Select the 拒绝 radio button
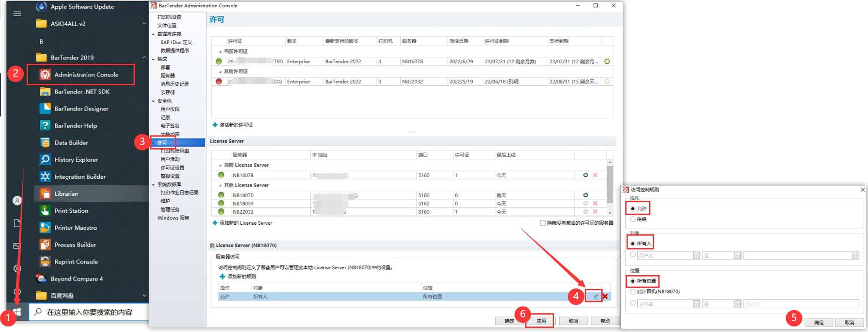Screen dimensions: 868x332 (633, 219)
